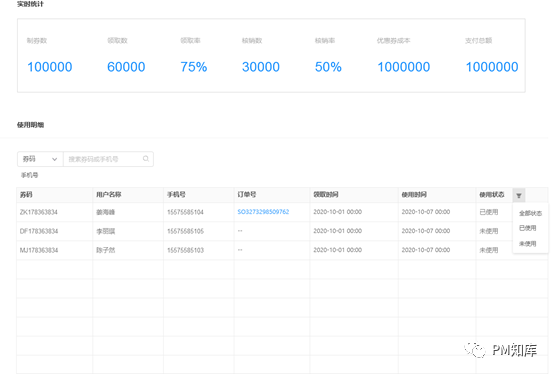Click the user name in the ZK178363834 row
The width and height of the screenshot is (554, 374).
106,212
